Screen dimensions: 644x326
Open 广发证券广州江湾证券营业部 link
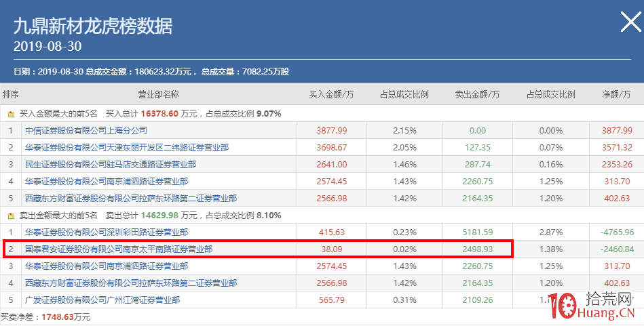point(102,300)
